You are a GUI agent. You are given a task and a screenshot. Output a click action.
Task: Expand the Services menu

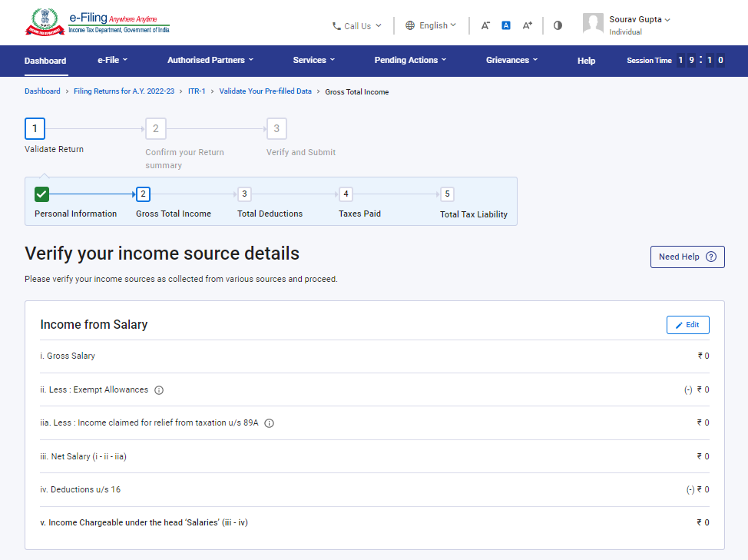coord(314,60)
